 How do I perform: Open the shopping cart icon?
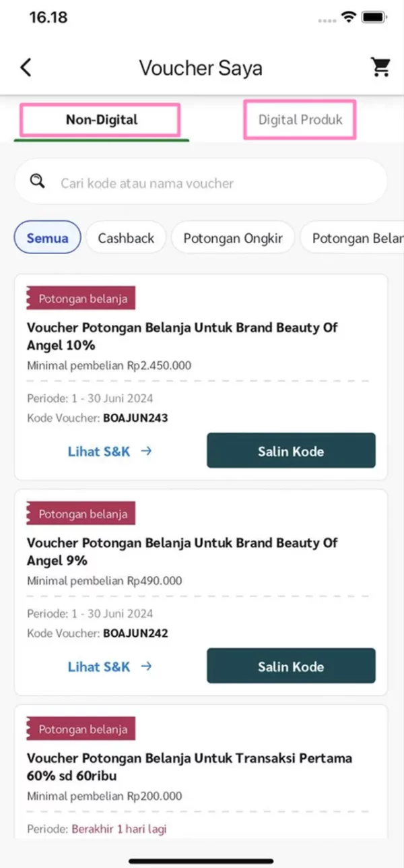coord(380,67)
